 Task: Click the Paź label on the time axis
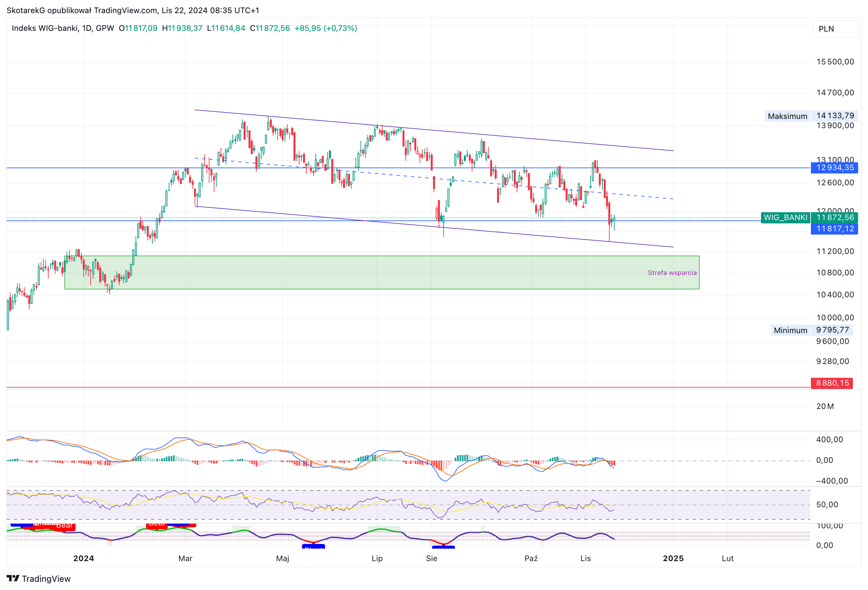click(531, 558)
